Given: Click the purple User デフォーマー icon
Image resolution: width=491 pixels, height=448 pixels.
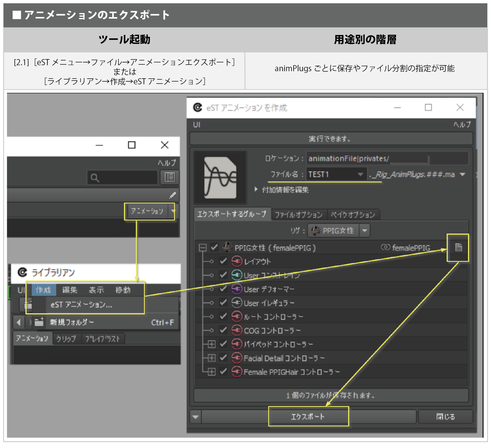Looking at the screenshot, I should click(236, 289).
